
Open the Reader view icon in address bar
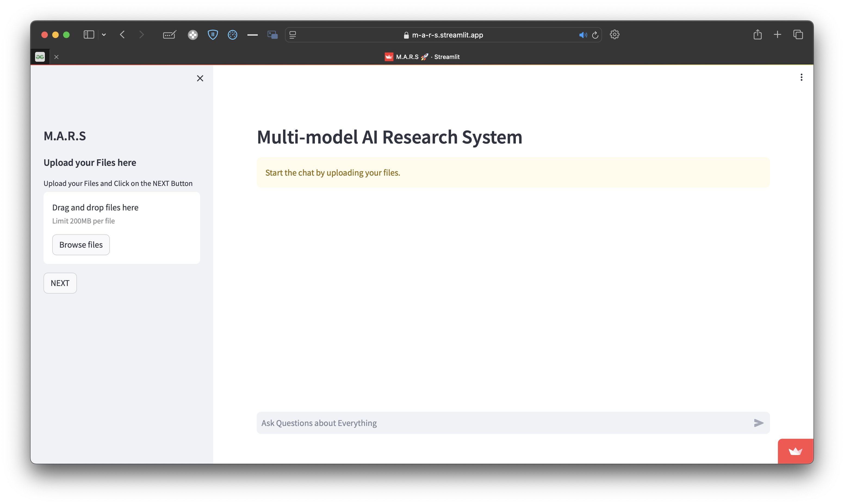293,35
